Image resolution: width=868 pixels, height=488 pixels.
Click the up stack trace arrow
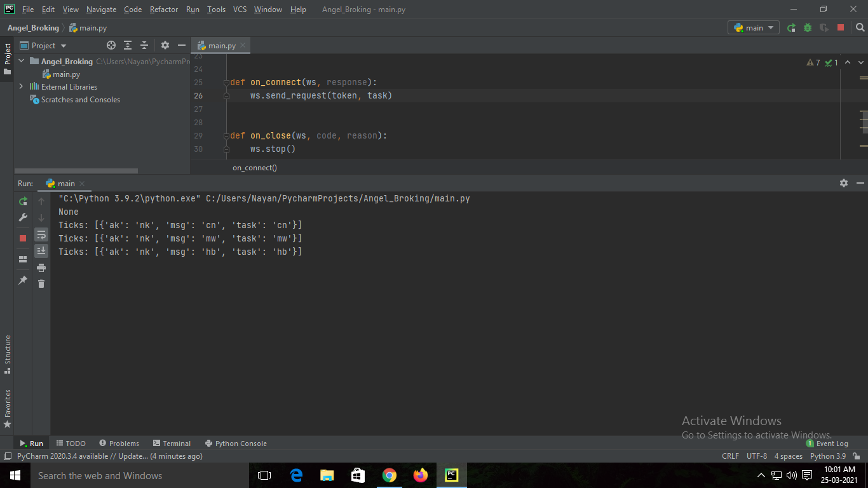41,201
